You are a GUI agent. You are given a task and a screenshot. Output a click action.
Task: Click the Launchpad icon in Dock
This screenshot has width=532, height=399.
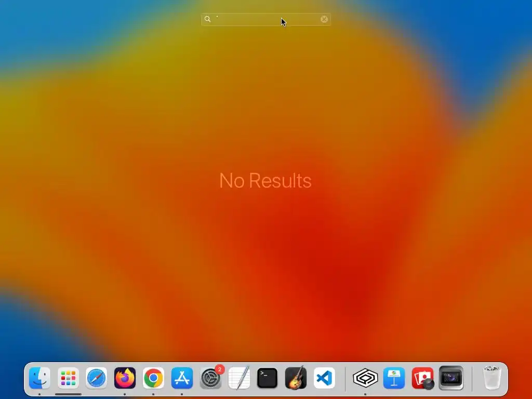click(x=68, y=378)
